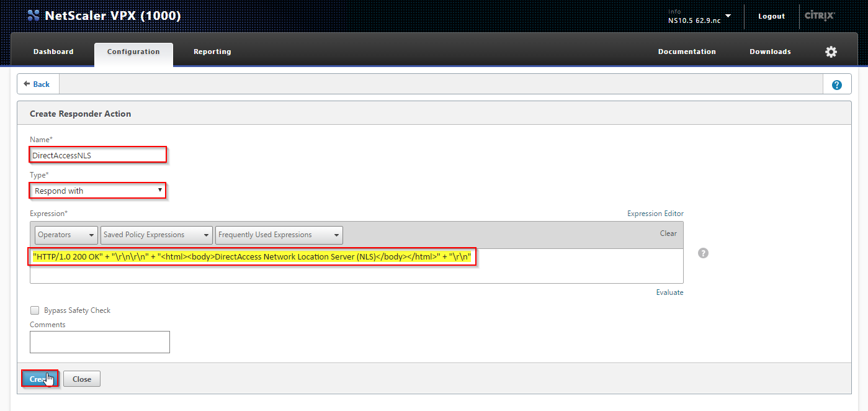Viewport: 868px width, 411px height.
Task: Enable the Bypass Safety Check checkbox
Action: coord(35,310)
